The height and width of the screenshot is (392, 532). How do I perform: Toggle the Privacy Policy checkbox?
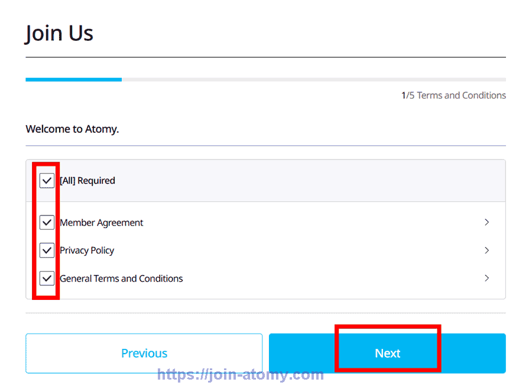pyautogui.click(x=47, y=250)
